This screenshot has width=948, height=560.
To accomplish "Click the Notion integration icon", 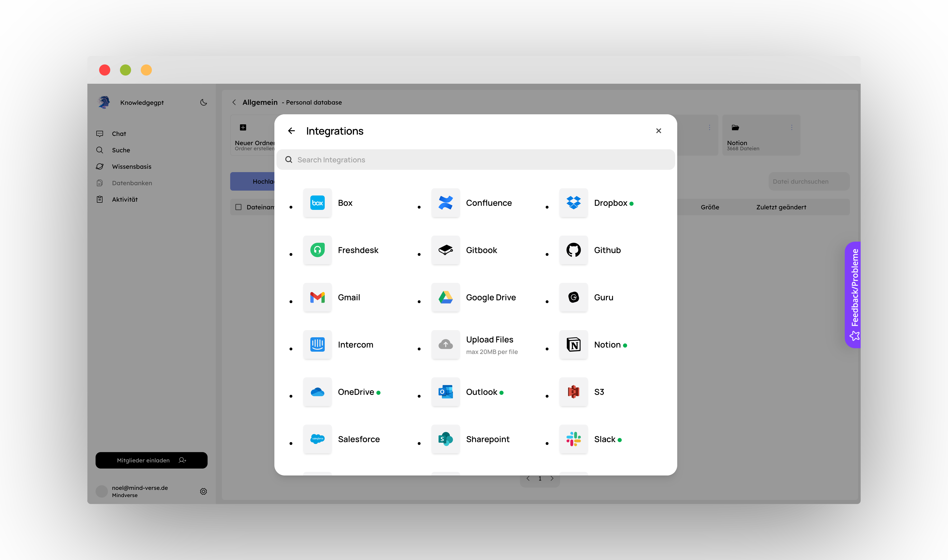I will tap(573, 344).
